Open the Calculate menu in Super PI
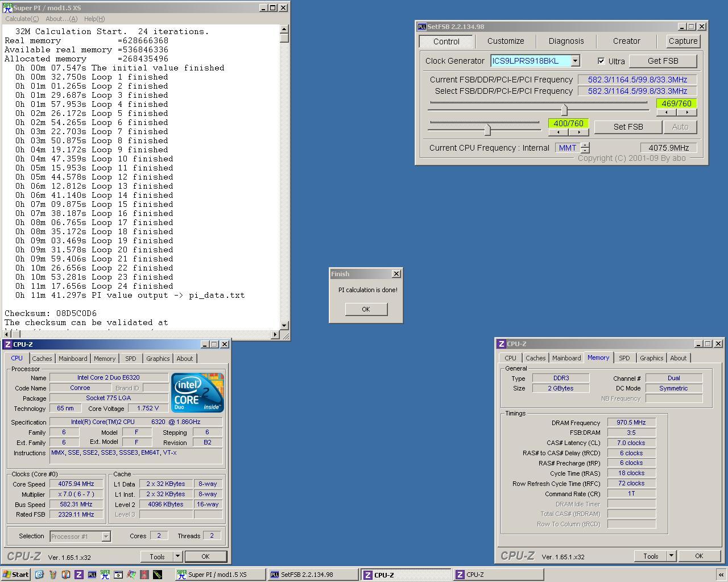The height and width of the screenshot is (582, 728). [x=22, y=19]
